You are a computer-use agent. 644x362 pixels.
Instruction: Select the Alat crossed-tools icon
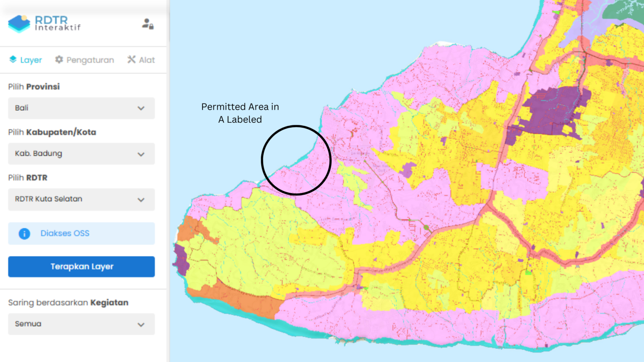point(131,59)
